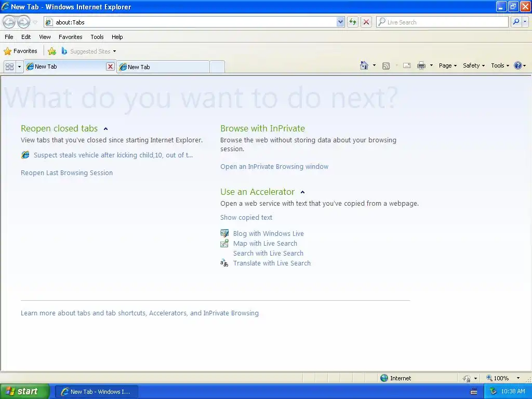
Task: Open the Help menu
Action: click(117, 37)
